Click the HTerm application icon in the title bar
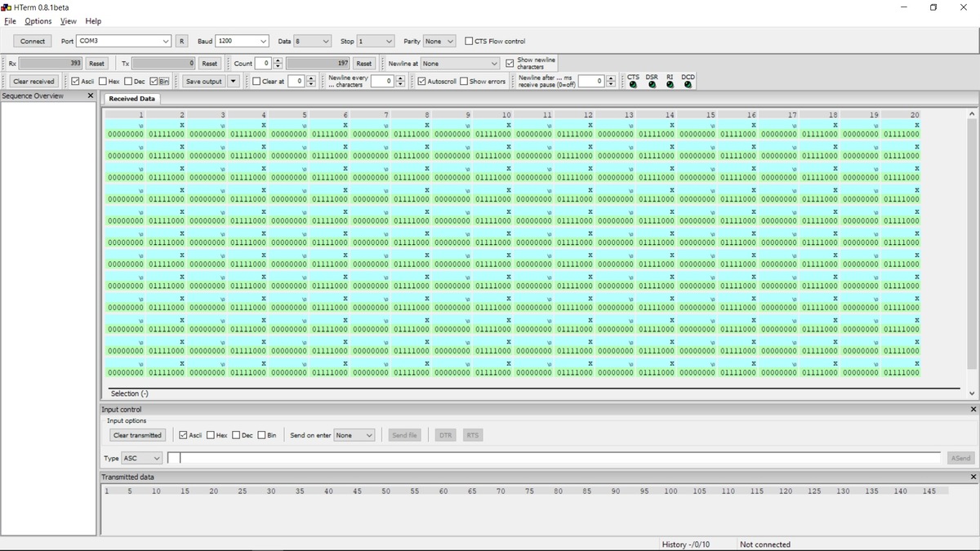The image size is (980, 551). [7, 7]
